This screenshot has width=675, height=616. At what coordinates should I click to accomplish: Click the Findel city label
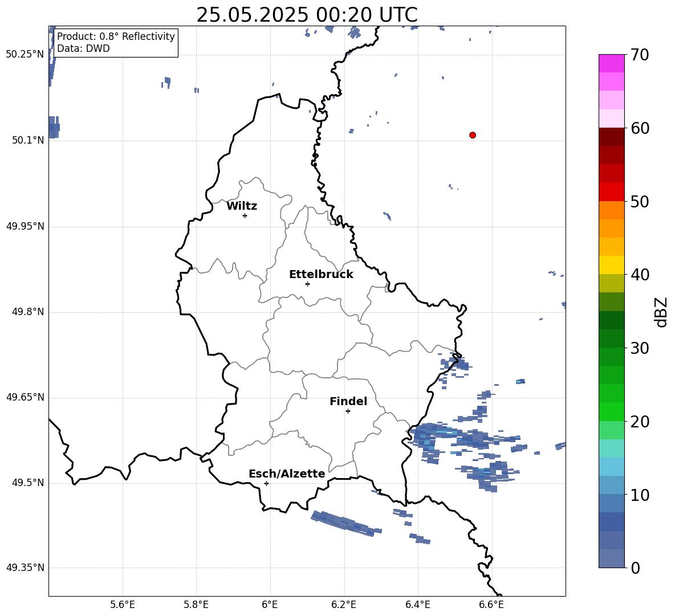(x=348, y=401)
